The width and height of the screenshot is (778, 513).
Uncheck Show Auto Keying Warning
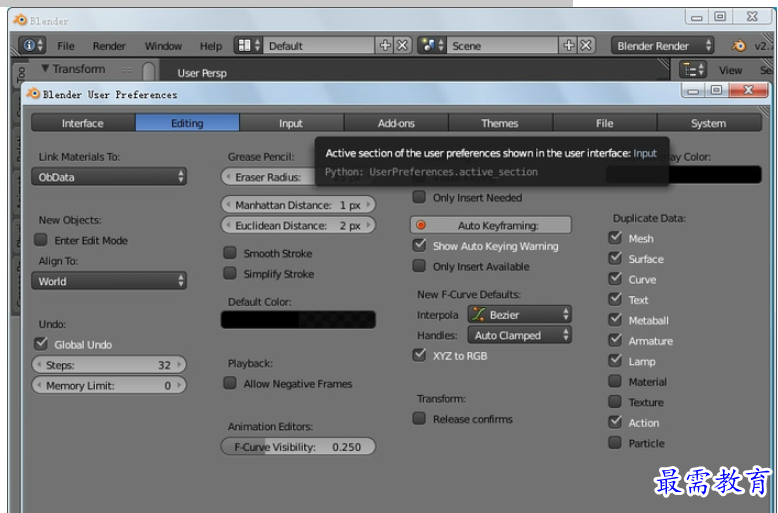tap(419, 245)
